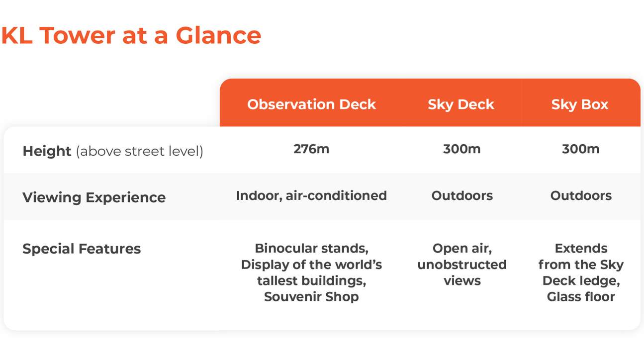
Task: Click the Sky Deck 300m value
Action: tap(462, 149)
